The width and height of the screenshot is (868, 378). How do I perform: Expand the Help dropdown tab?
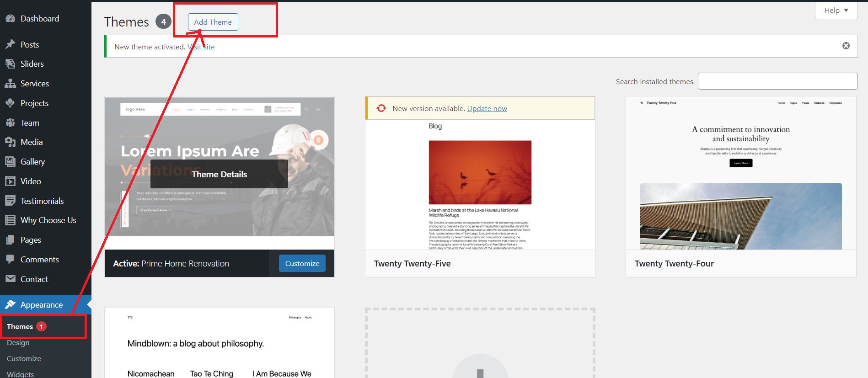(836, 10)
